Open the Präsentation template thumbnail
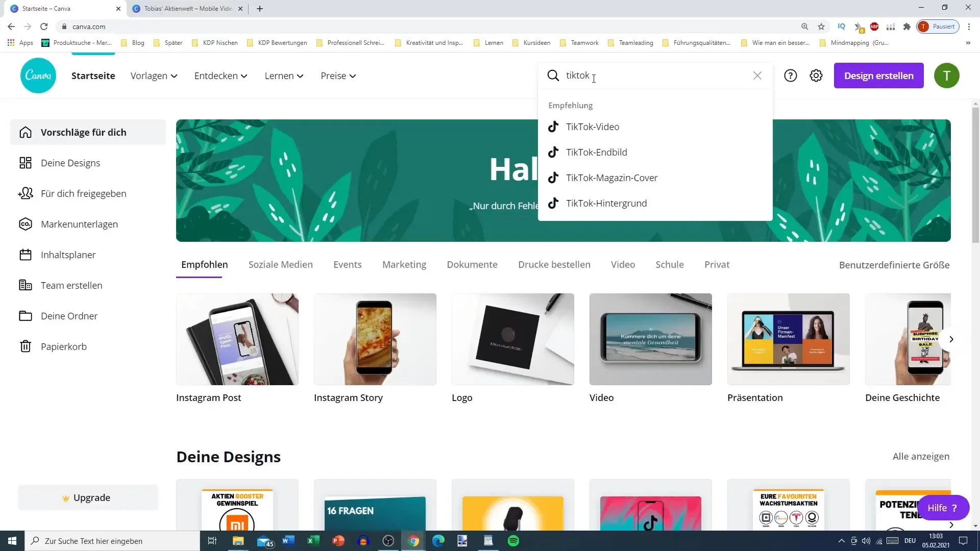The height and width of the screenshot is (551, 980). pos(789,339)
